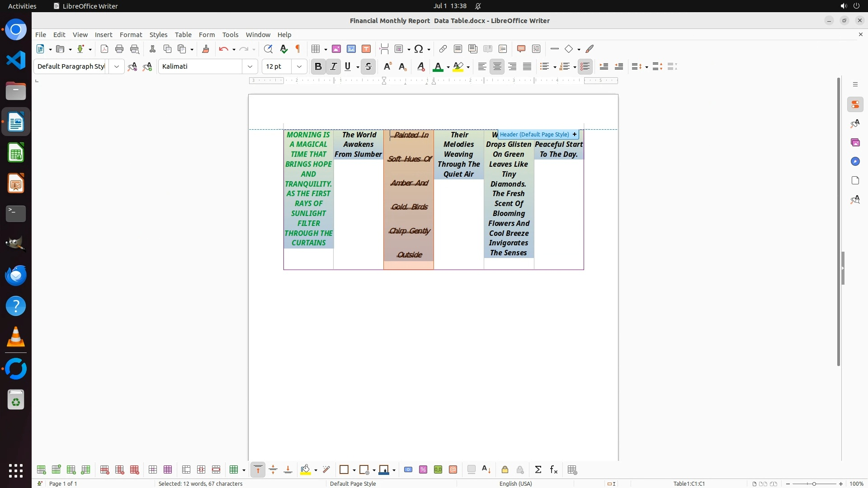Click the Insert Hyperlink icon
Viewport: 868px width, 488px height.
coord(443,49)
